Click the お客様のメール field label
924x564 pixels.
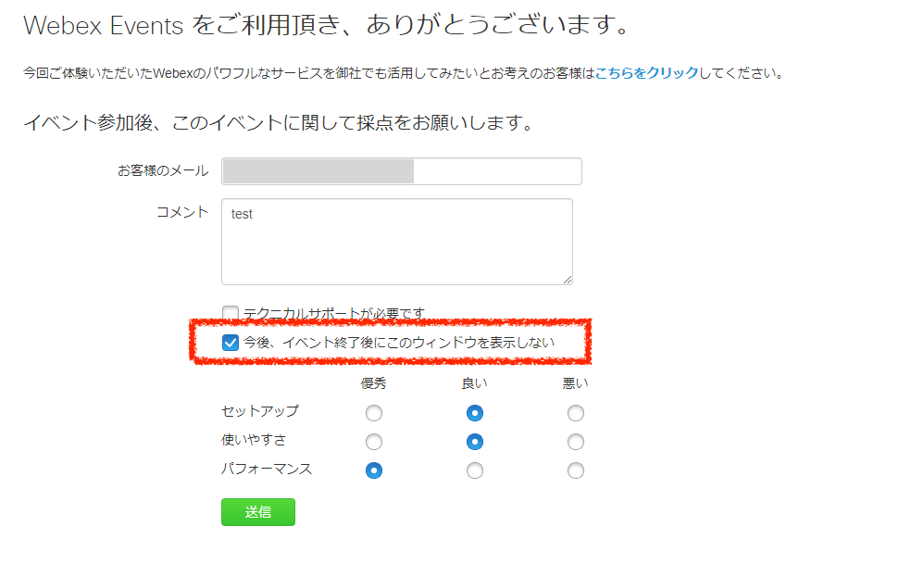163,171
